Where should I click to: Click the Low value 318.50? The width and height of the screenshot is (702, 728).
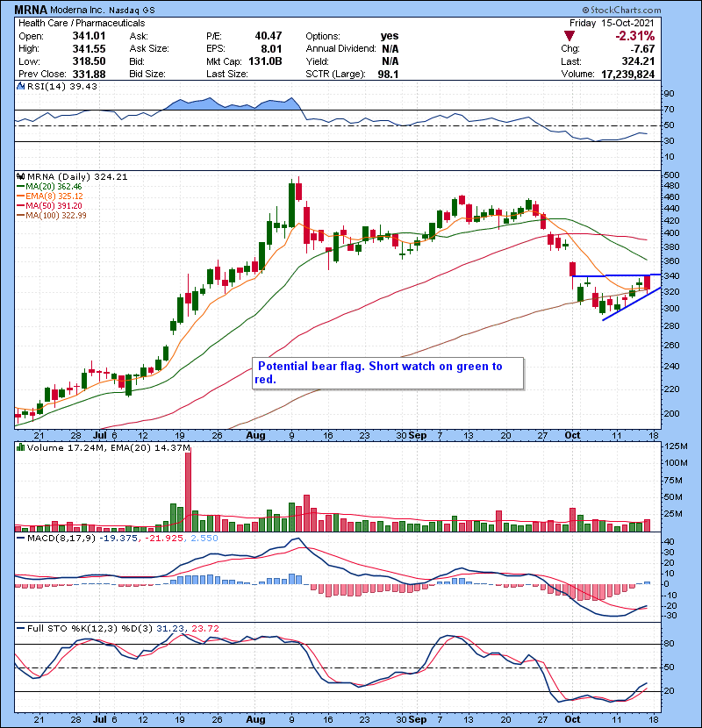89,61
